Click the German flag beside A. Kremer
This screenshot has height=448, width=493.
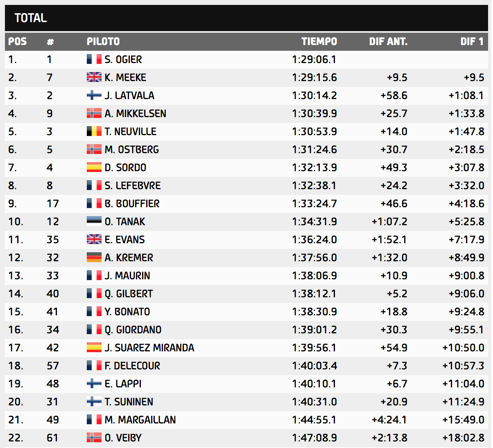pyautogui.click(x=94, y=258)
